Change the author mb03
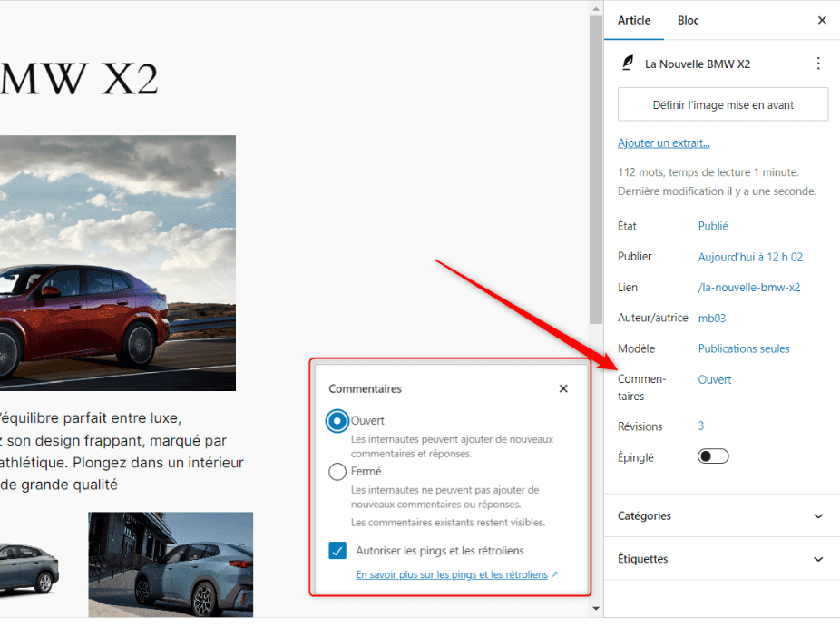The image size is (840, 637). (x=712, y=318)
